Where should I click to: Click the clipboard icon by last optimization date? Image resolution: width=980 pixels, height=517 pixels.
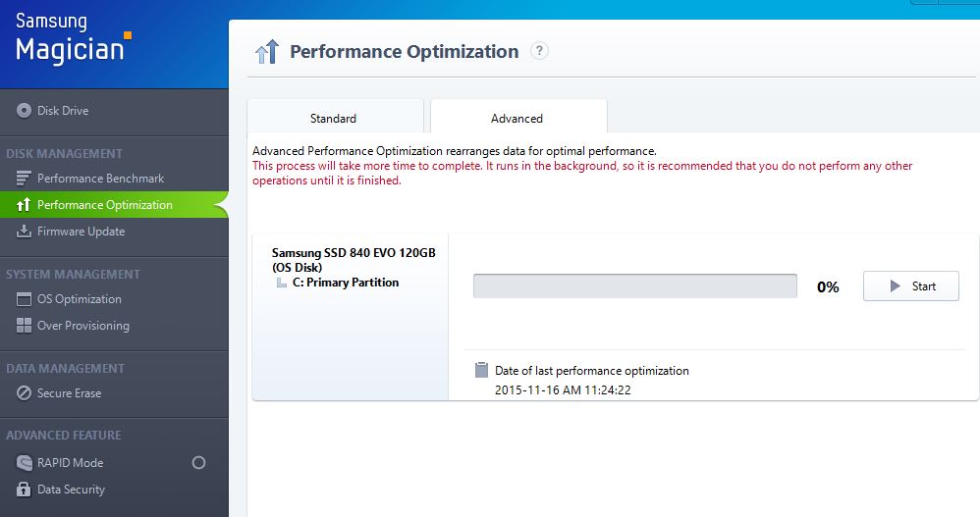[481, 370]
